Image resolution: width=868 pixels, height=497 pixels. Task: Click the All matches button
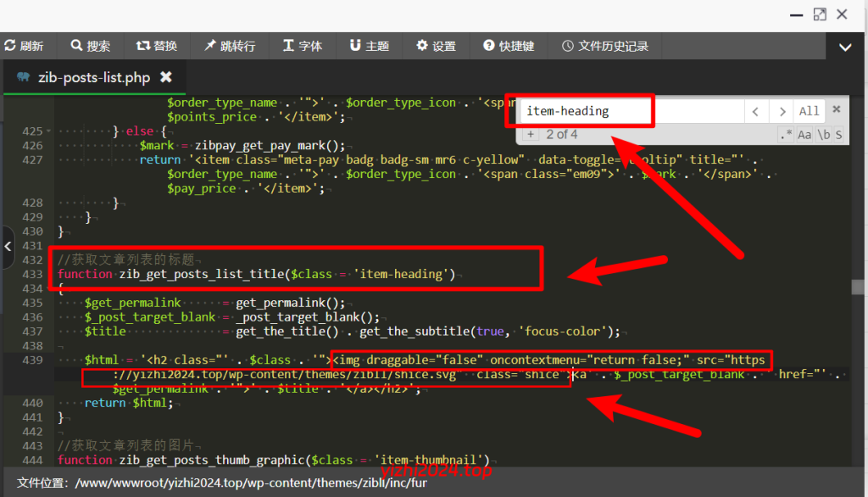810,111
